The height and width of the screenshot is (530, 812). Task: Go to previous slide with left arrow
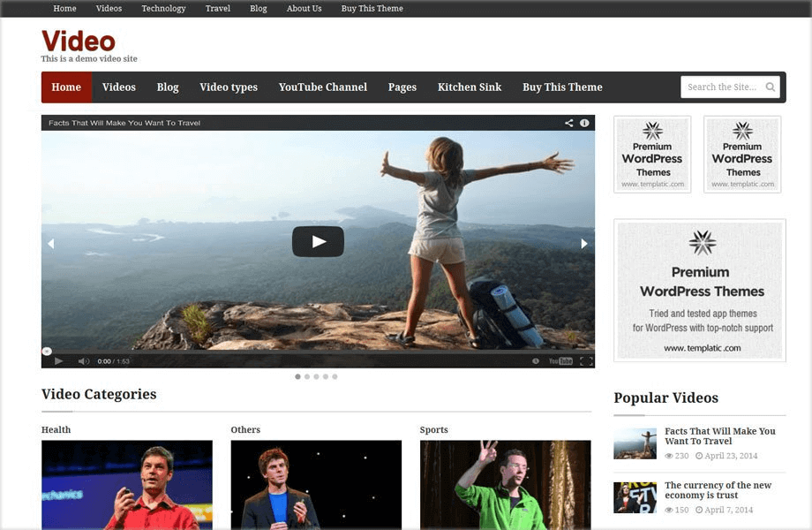pos(51,244)
